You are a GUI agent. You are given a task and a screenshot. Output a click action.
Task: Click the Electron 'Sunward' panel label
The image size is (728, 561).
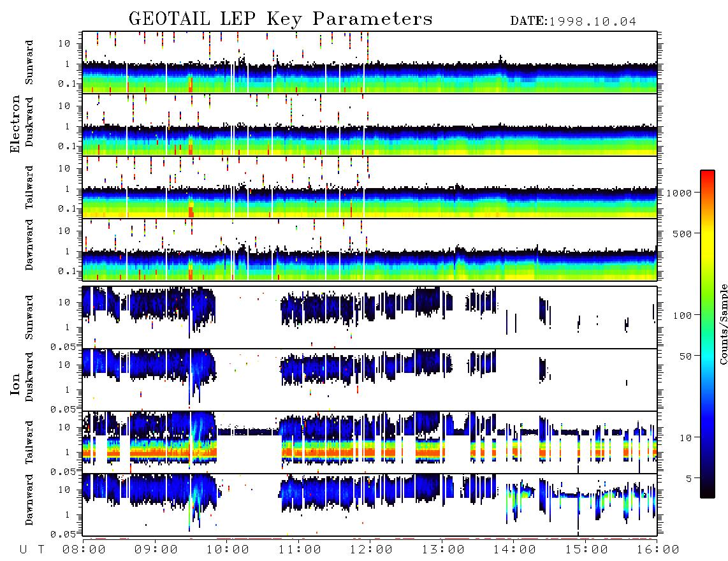pos(29,62)
